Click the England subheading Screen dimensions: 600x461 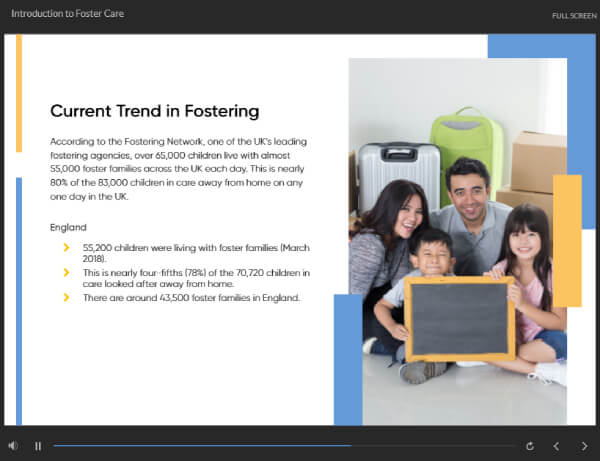tap(68, 227)
